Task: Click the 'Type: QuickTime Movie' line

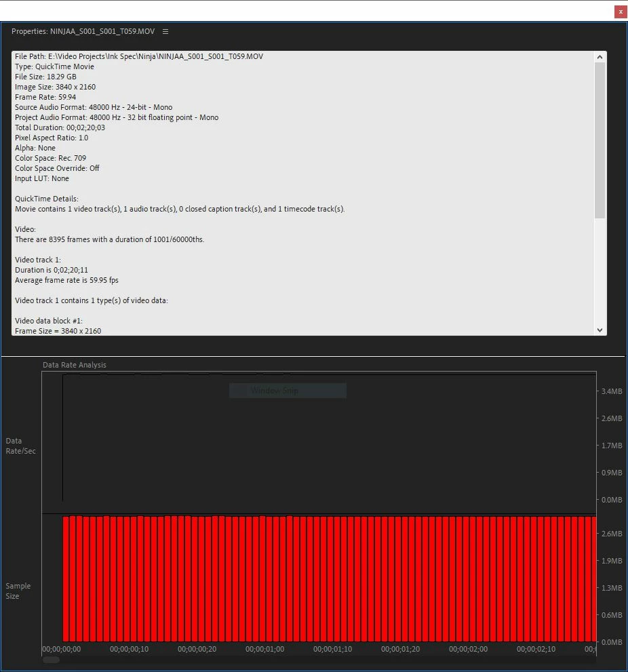Action: click(54, 66)
